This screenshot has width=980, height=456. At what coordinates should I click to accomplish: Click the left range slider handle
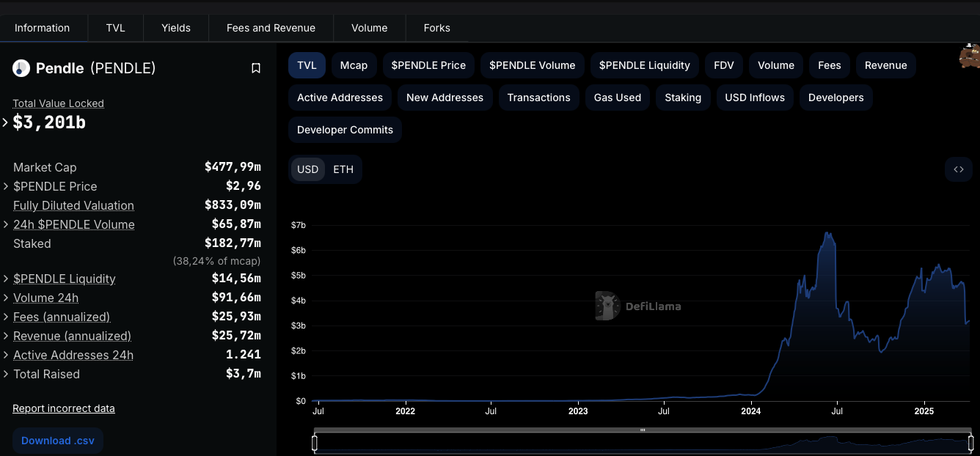tap(315, 443)
